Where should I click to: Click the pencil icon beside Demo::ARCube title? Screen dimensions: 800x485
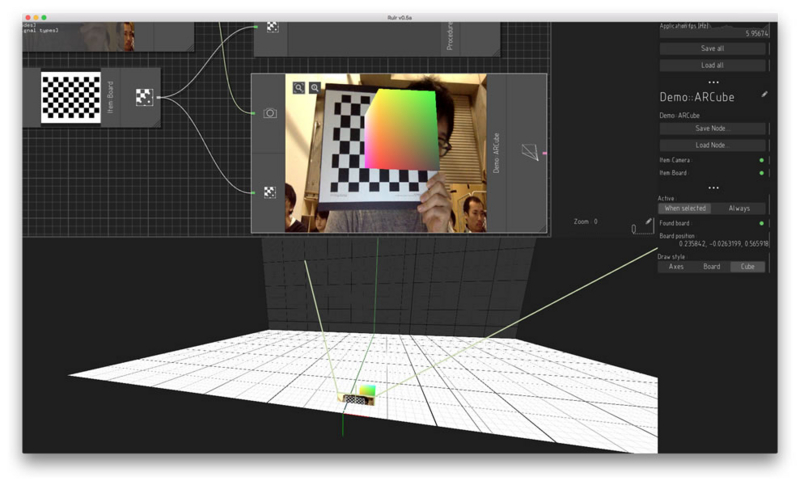click(x=764, y=94)
